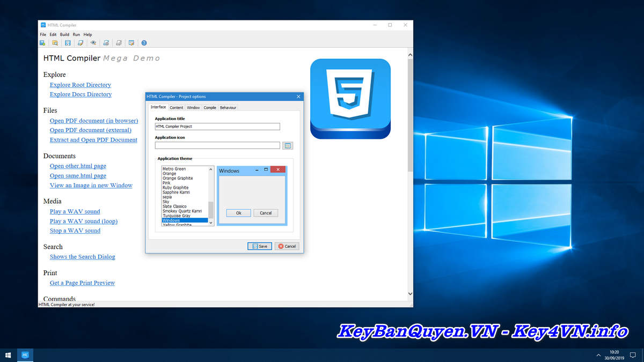This screenshot has height=362, width=644.
Task: Select the Interface tab
Action: pyautogui.click(x=158, y=107)
